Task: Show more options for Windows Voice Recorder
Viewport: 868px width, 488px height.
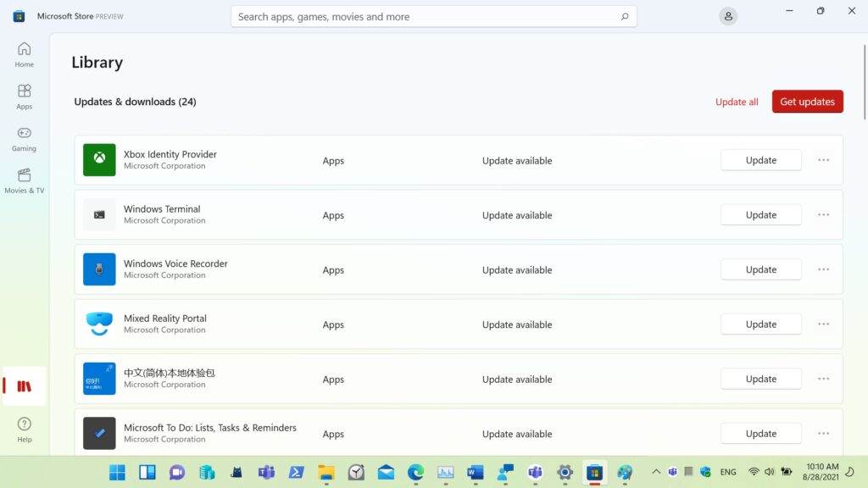Action: click(823, 269)
